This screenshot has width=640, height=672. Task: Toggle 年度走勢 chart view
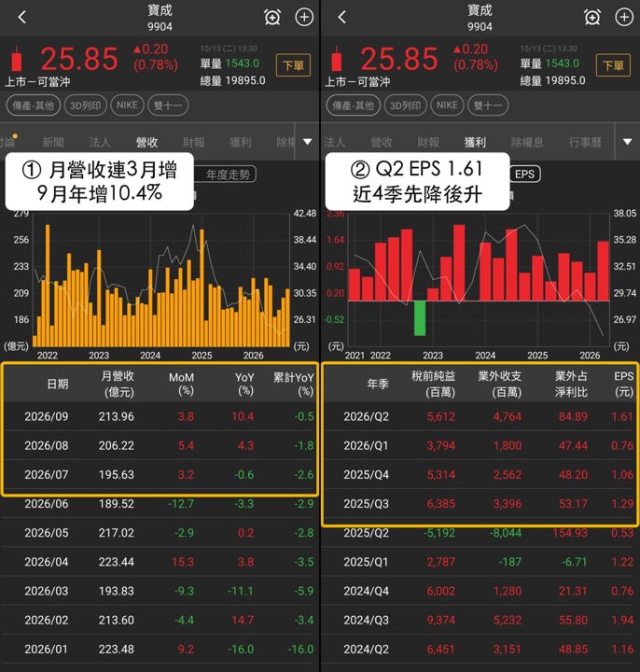pyautogui.click(x=226, y=175)
